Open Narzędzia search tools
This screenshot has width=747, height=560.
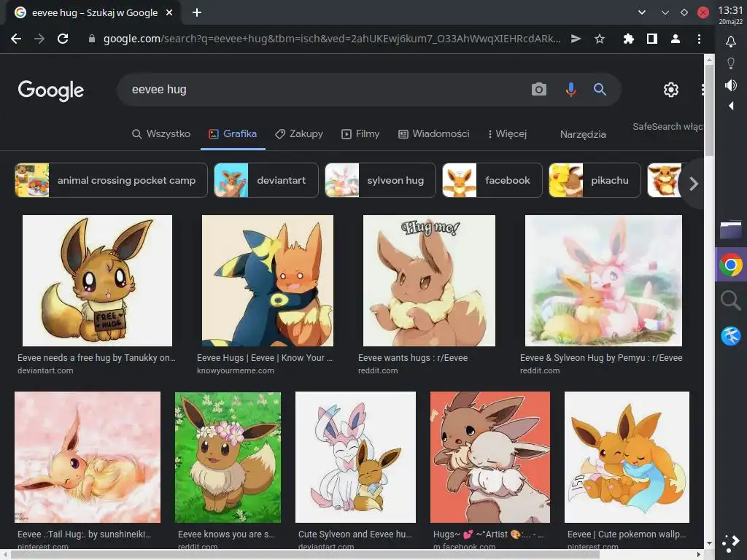[583, 134]
